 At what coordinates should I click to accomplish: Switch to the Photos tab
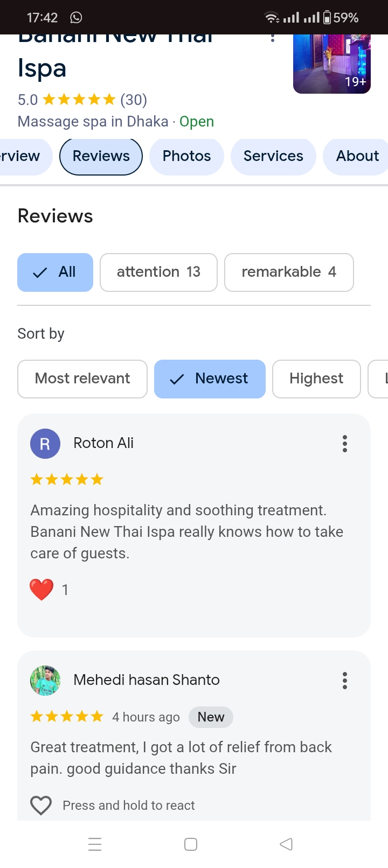(186, 156)
